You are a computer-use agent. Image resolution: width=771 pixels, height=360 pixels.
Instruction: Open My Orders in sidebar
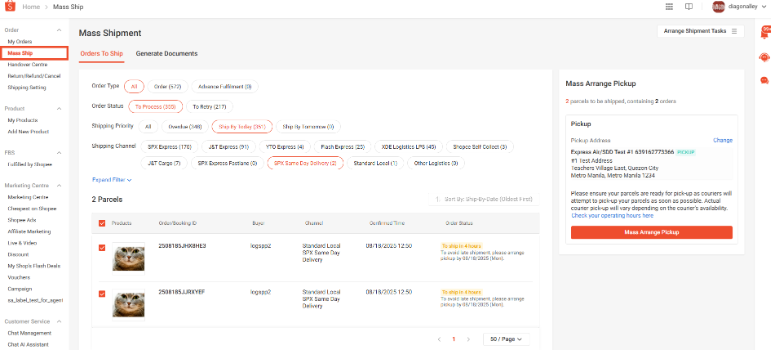pos(20,42)
